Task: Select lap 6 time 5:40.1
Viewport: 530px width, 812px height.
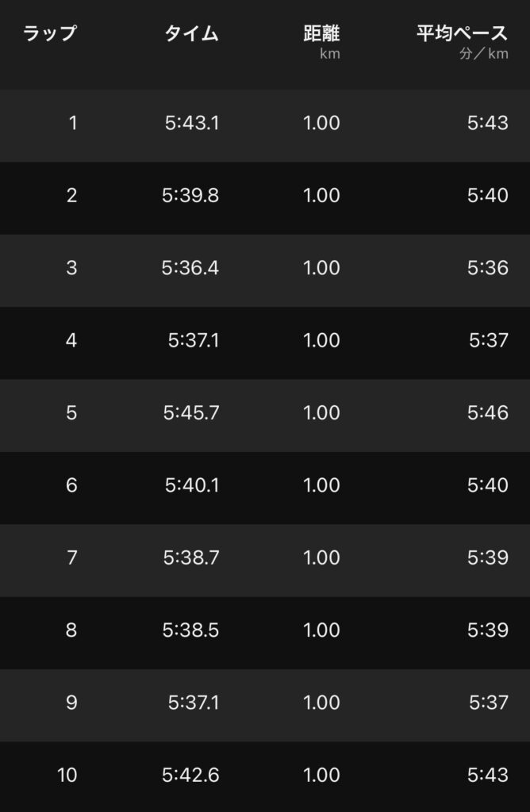Action: (192, 485)
